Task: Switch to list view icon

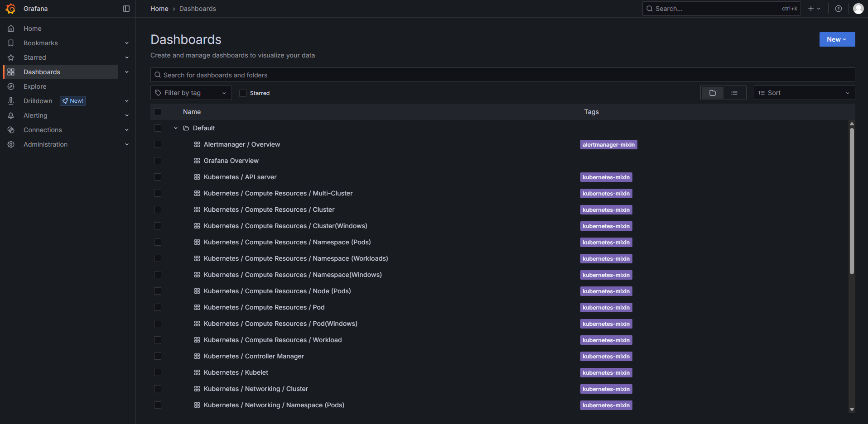Action: pyautogui.click(x=734, y=93)
